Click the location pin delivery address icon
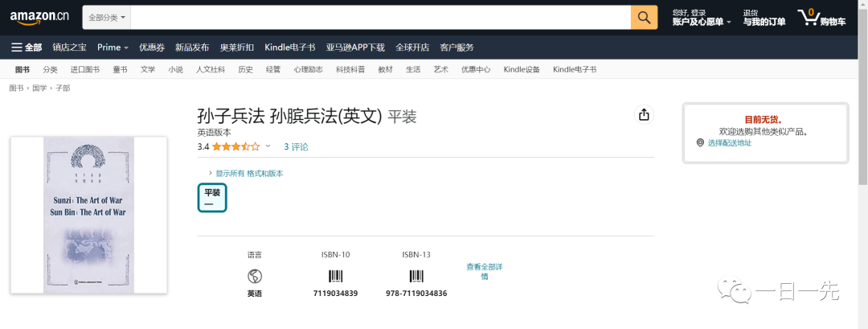This screenshot has height=329, width=868. [700, 142]
